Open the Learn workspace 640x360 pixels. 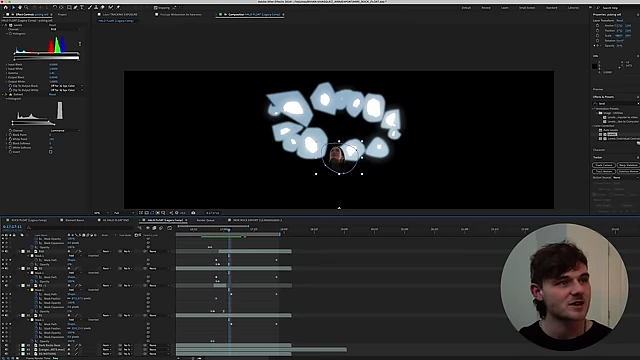pyautogui.click(x=505, y=8)
